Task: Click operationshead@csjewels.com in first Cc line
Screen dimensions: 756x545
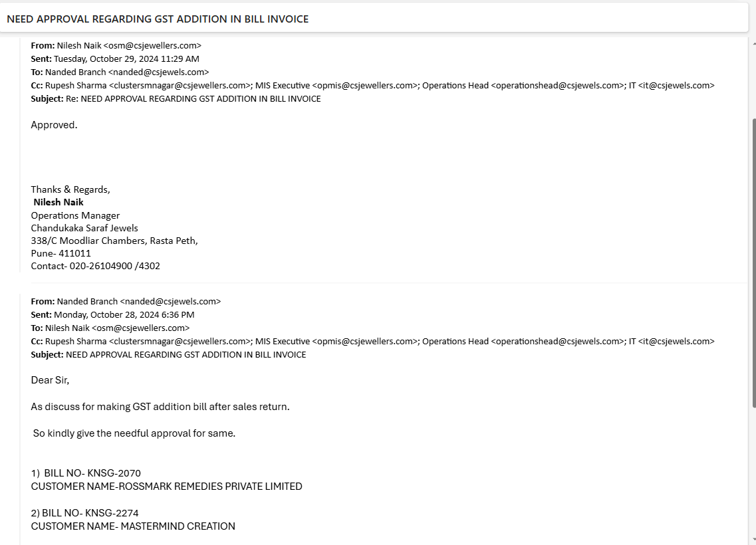Action: [558, 85]
